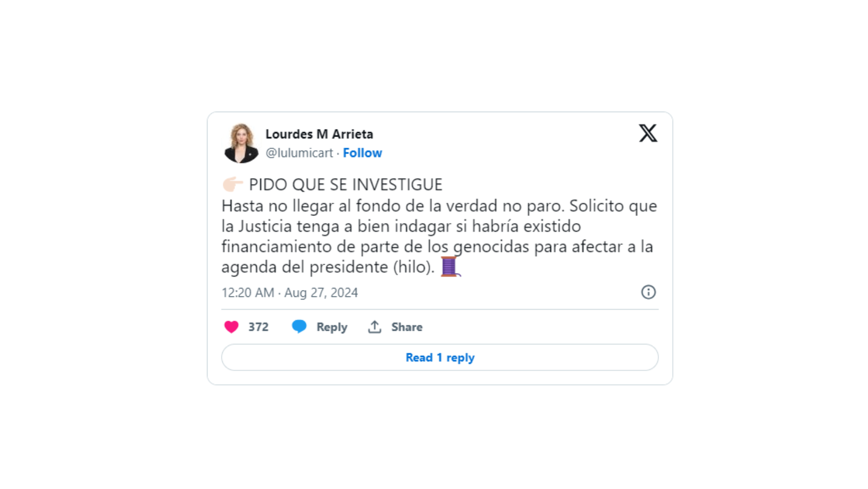Click the pointing hand emoji

click(232, 184)
